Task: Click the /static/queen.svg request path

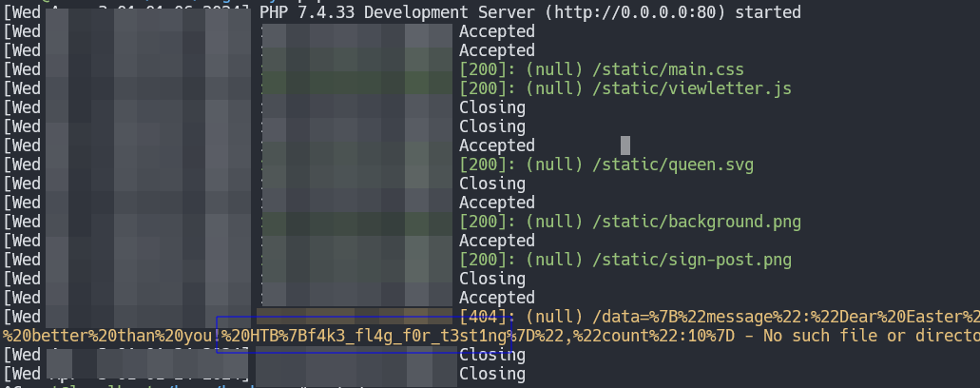Action: (x=673, y=165)
